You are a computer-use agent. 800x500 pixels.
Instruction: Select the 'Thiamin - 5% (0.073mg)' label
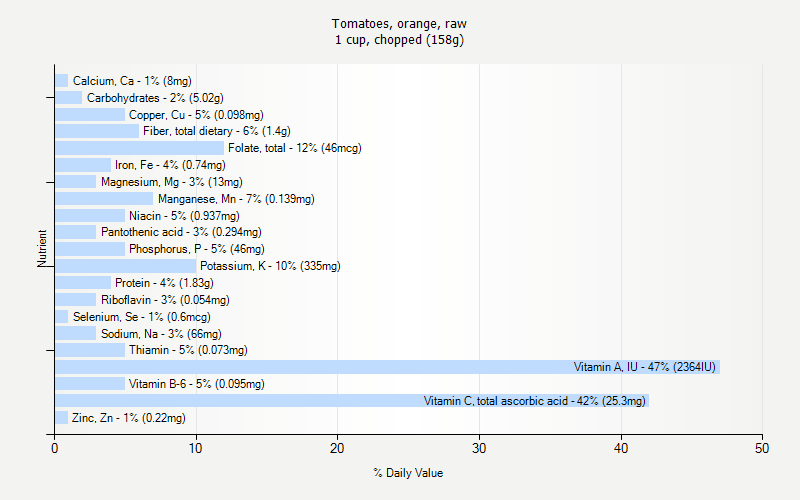(x=188, y=350)
